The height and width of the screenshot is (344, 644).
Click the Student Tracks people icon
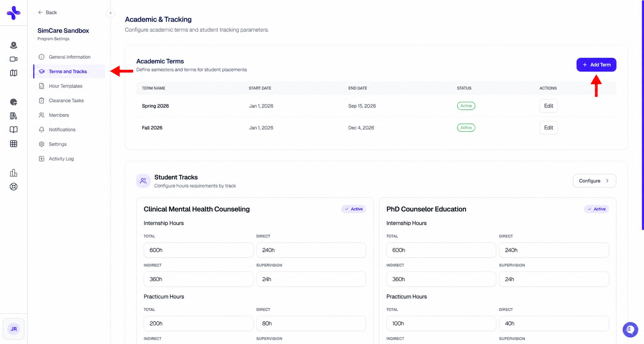pos(143,181)
